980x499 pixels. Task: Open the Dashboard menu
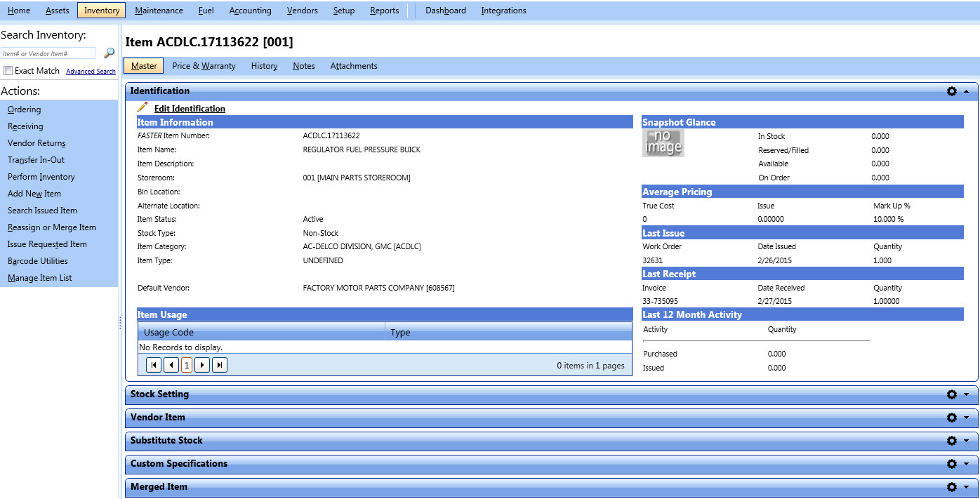point(446,11)
